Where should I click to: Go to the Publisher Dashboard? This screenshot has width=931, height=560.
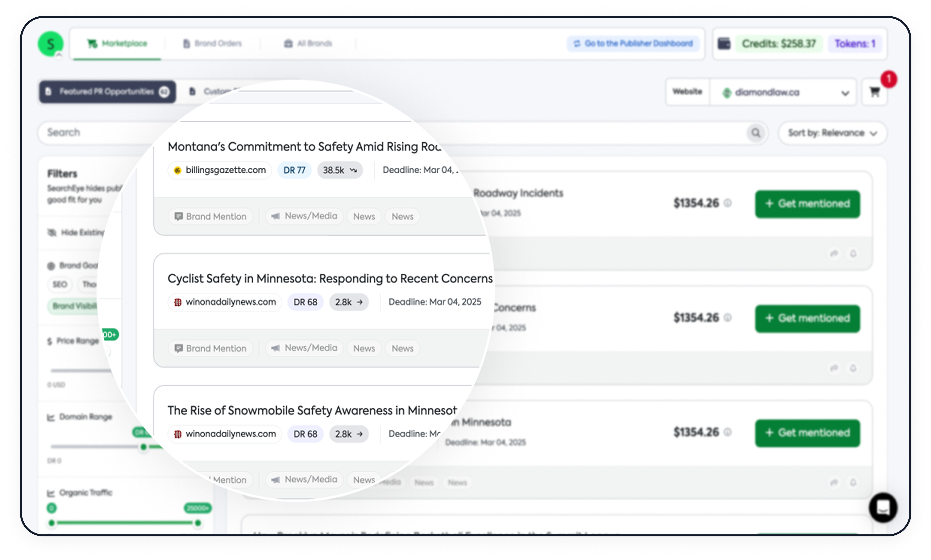point(634,43)
